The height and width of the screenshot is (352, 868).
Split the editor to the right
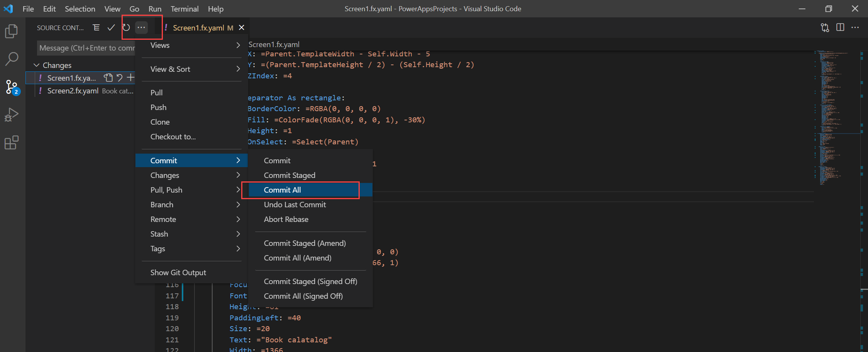[840, 27]
